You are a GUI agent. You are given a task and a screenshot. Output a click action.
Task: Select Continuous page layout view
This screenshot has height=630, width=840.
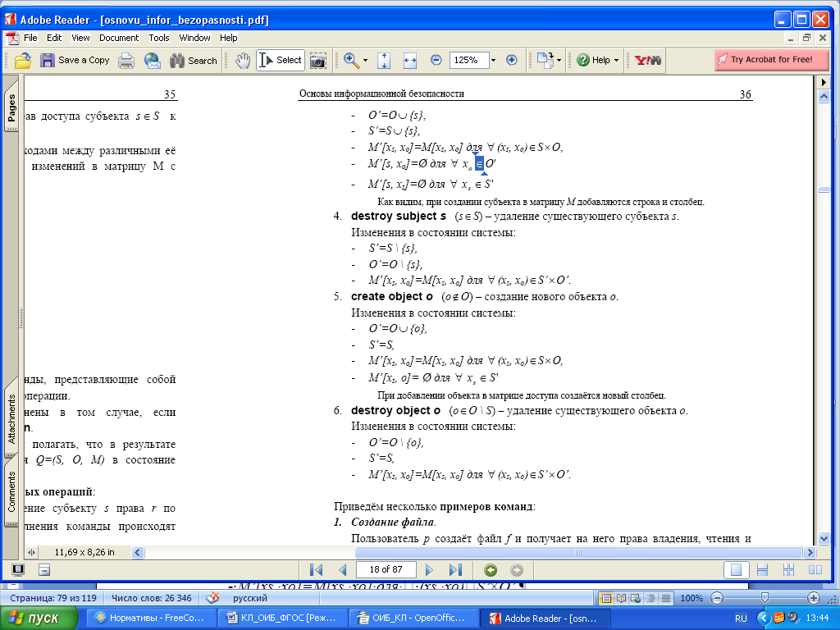[x=762, y=570]
